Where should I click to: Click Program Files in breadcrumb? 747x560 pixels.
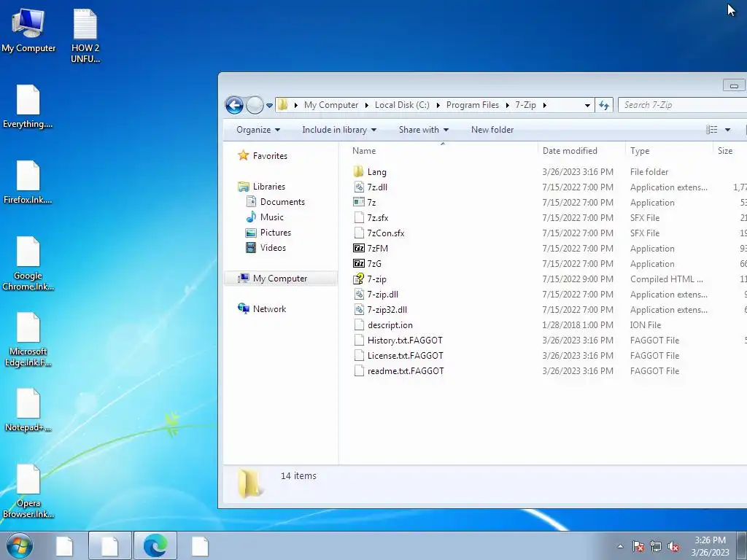click(472, 105)
